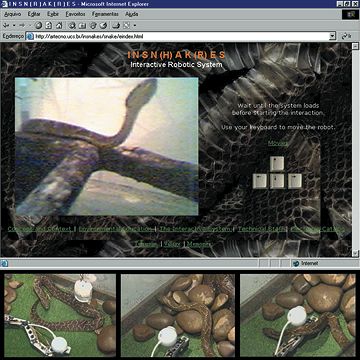The height and width of the screenshot is (360, 360).
Task: Click the INSN(H)AK(R)ES orange page title
Action: point(176,55)
